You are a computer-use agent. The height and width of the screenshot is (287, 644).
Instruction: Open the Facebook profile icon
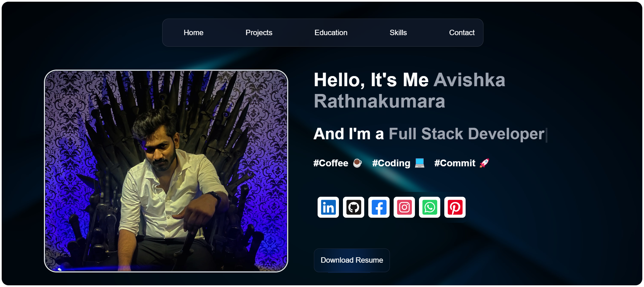click(x=379, y=207)
